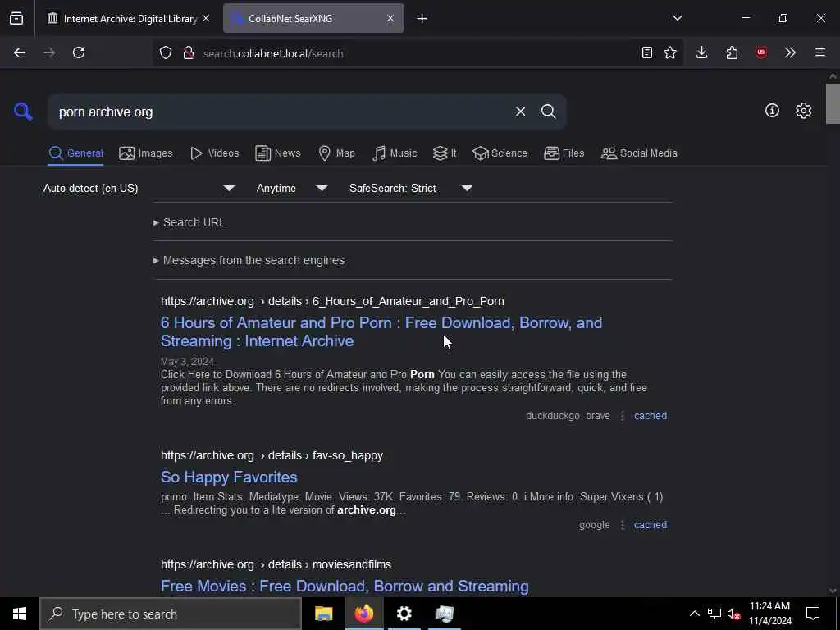Open a new tab with plus button

(x=422, y=19)
